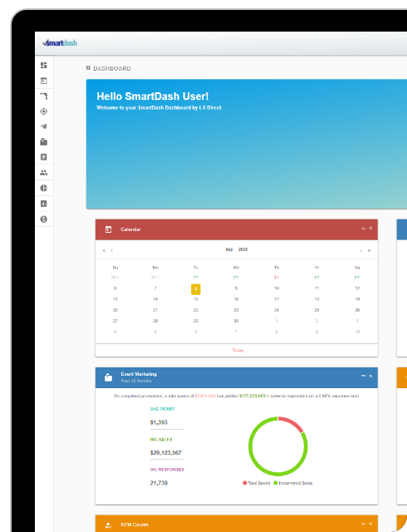Click the SmartDash logo in header
Viewport: 407px width, 532px height.
click(60, 42)
